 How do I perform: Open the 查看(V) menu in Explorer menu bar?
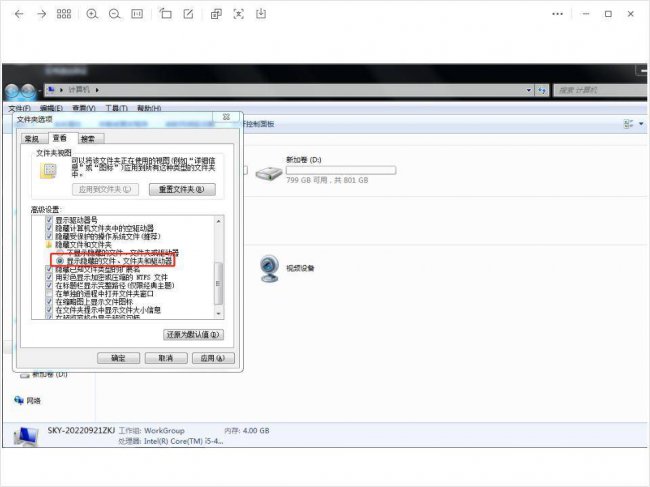pyautogui.click(x=84, y=108)
